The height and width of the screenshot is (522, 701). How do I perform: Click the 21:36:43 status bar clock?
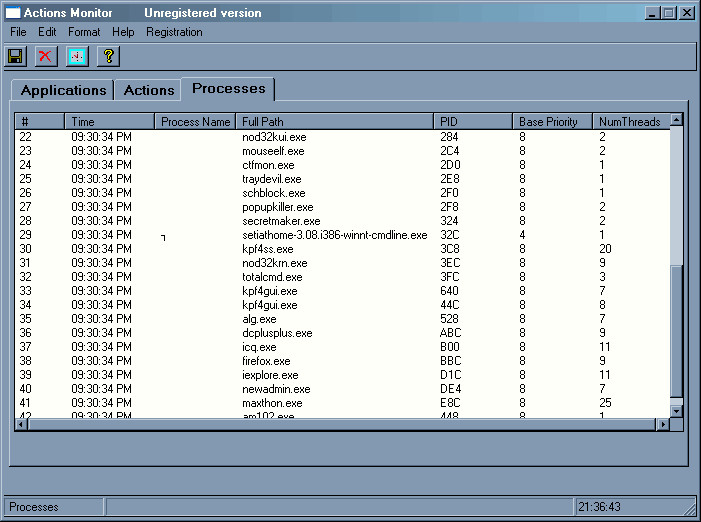[599, 507]
